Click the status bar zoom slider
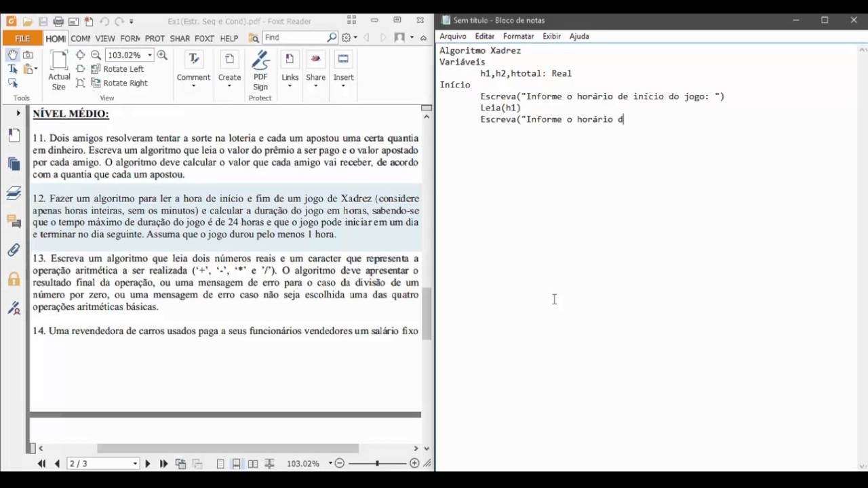 377,464
